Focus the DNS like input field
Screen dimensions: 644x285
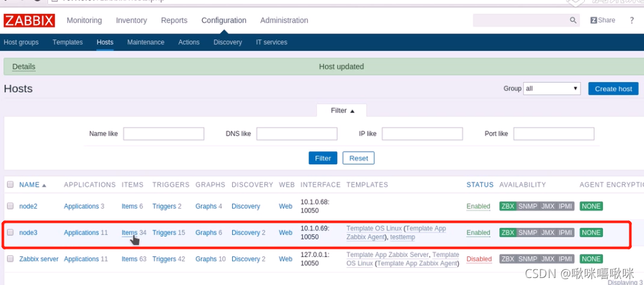[x=297, y=134]
